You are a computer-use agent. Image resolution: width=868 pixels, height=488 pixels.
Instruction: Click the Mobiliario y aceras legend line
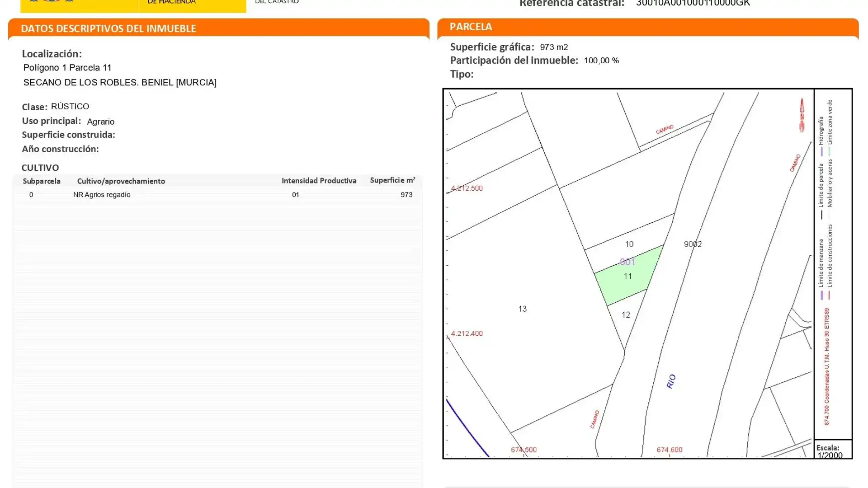point(830,214)
